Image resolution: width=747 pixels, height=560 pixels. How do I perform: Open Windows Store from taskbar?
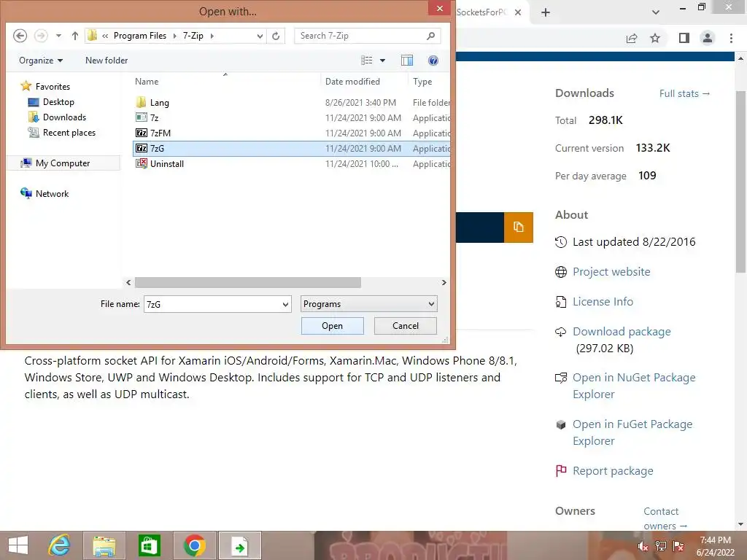pyautogui.click(x=149, y=545)
